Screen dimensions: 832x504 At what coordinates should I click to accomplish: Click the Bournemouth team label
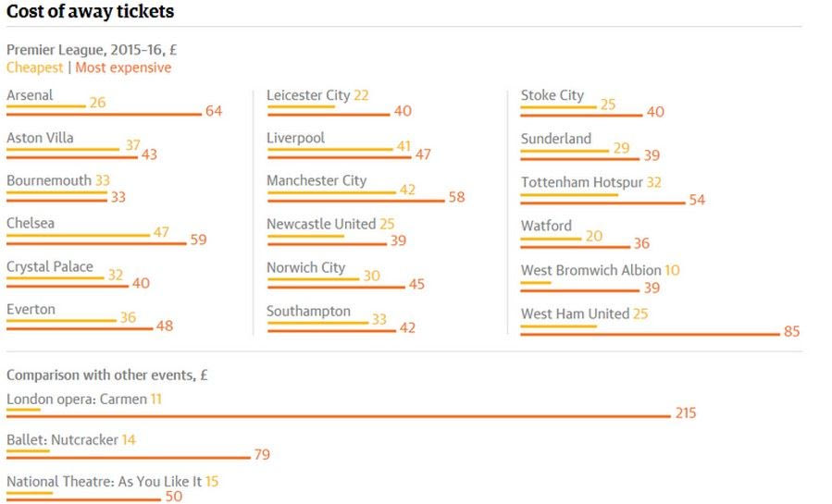click(x=48, y=180)
